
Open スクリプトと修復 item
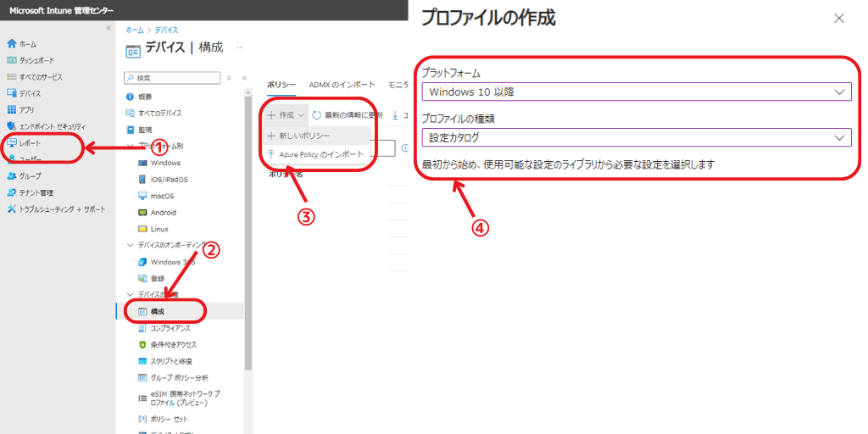(x=164, y=361)
